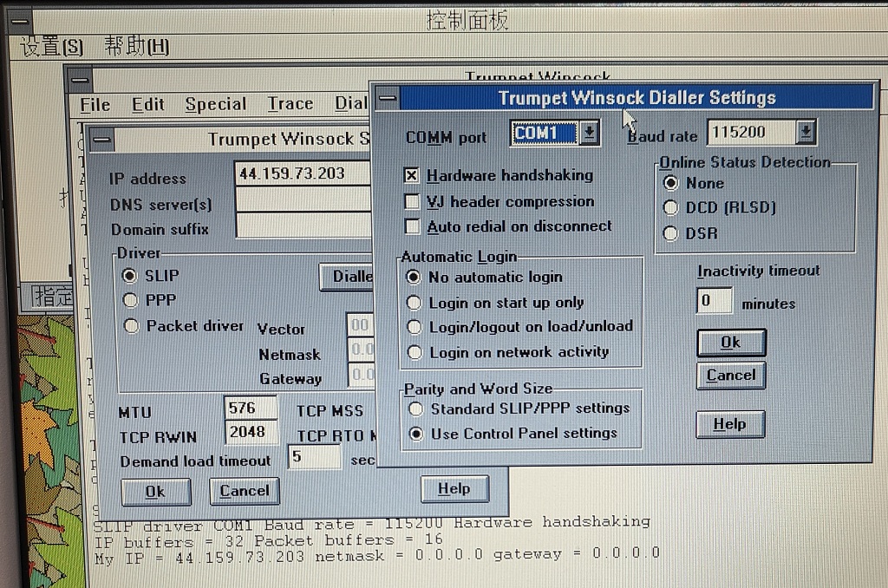The image size is (888, 588).
Task: Open the Special menu in Trumpet Winsock
Action: coord(216,104)
